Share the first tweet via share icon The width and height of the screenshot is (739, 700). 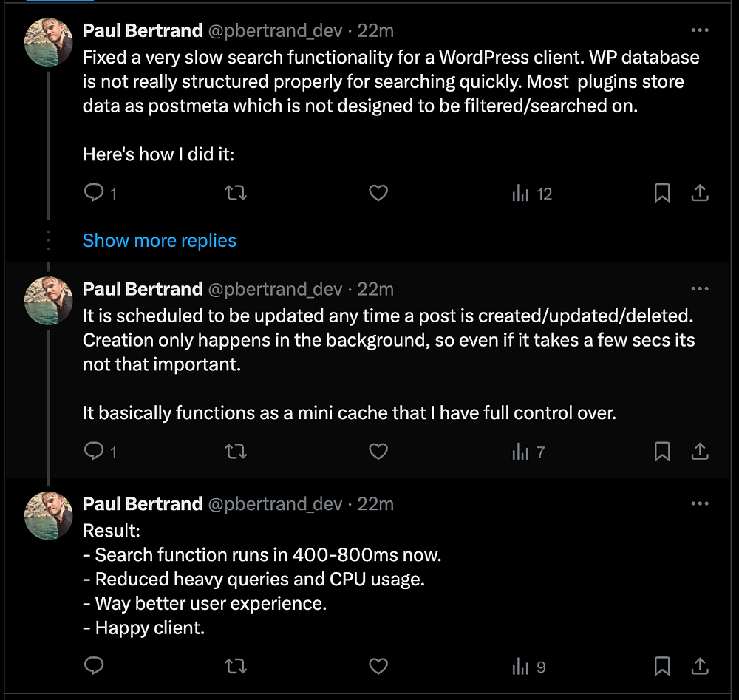[x=699, y=194]
